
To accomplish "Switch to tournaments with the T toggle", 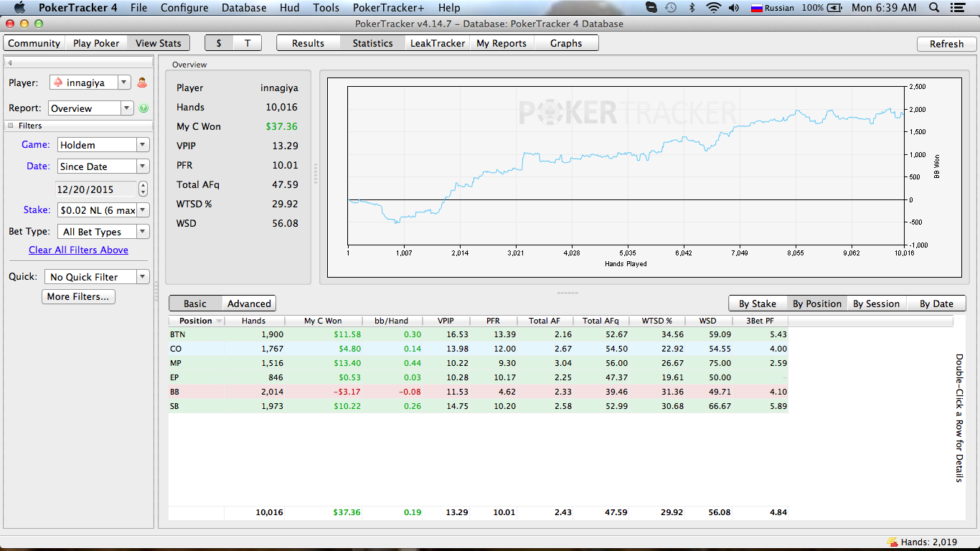I will pyautogui.click(x=248, y=43).
